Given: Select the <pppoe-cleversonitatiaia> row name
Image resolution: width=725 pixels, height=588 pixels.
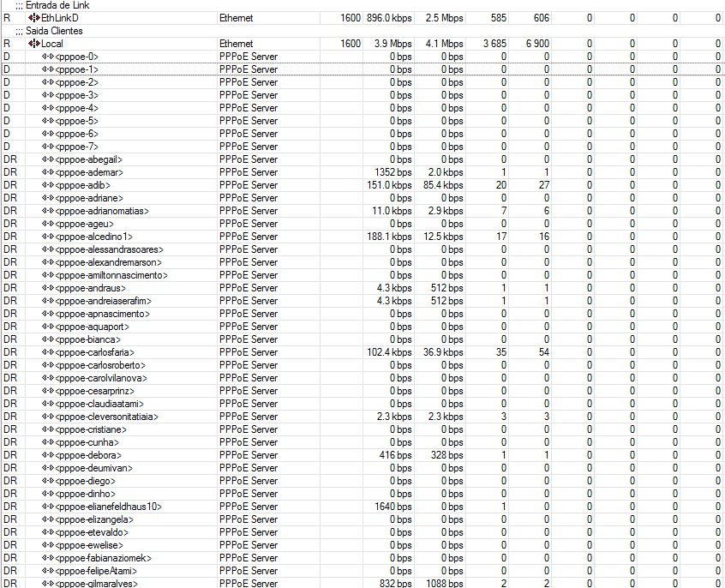Looking at the screenshot, I should coord(106,417).
